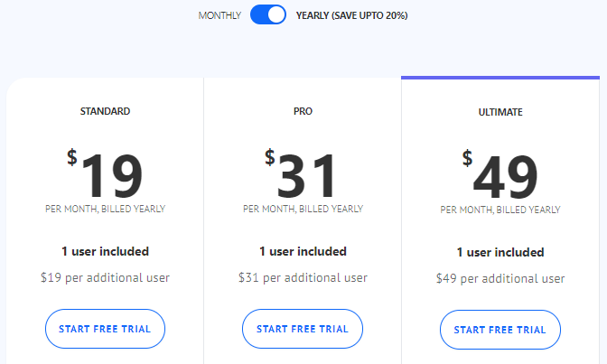
Task: Start free trial for Ultimate plan
Action: pos(500,330)
